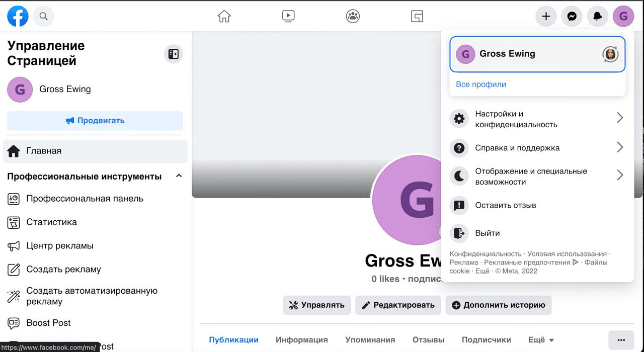Click the account avatar in top bar
The height and width of the screenshot is (352, 644).
pyautogui.click(x=623, y=17)
